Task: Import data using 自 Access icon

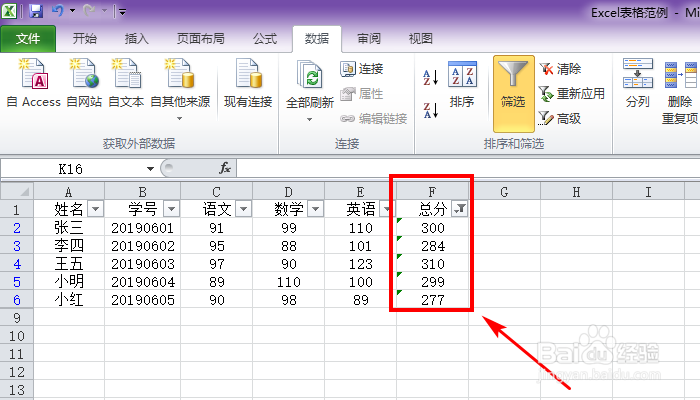Action: 33,83
